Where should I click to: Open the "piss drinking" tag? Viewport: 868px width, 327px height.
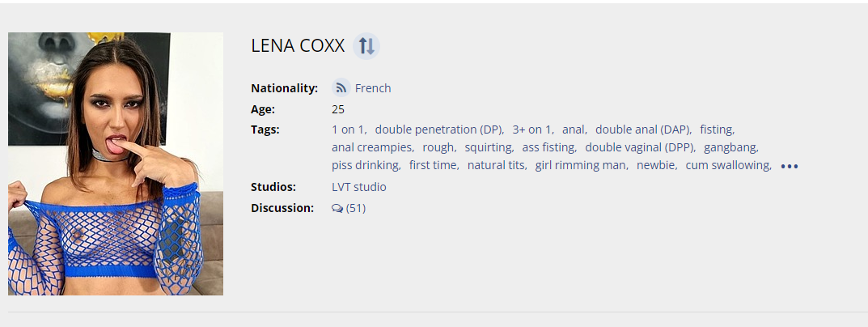point(365,165)
